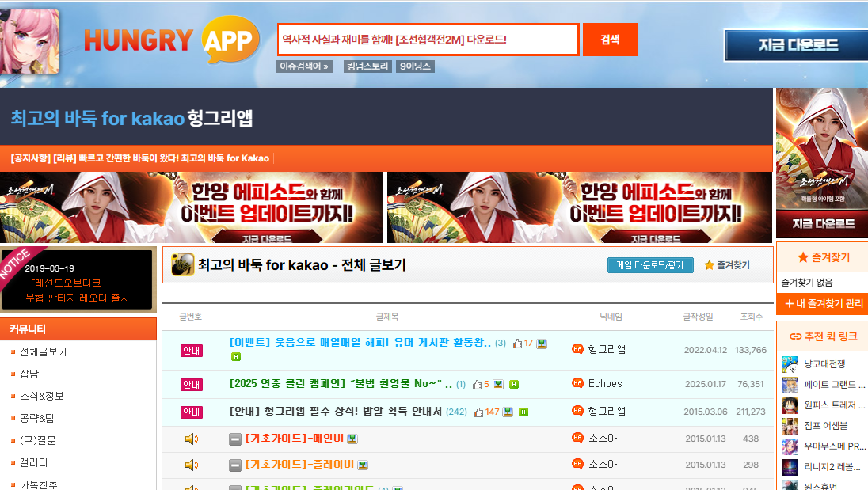Viewport: 868px width, 490px height.
Task: Open 페이트 그랜드 quick link
Action: pos(834,385)
